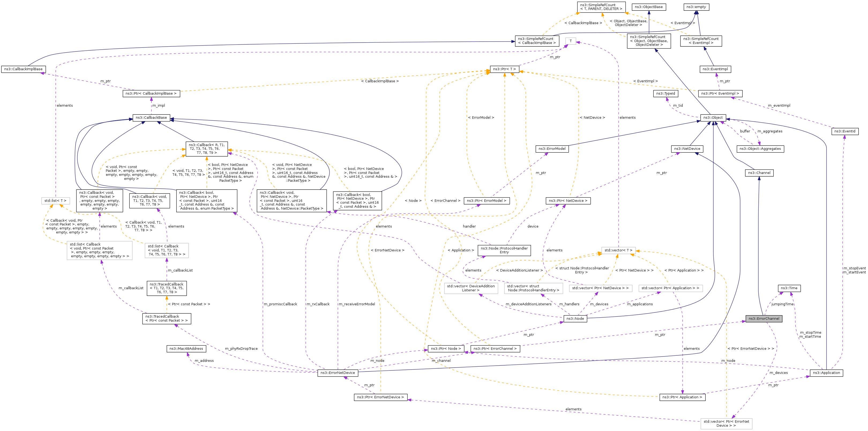The width and height of the screenshot is (868, 431).
Task: Click the ns3::Application node
Action: click(x=826, y=373)
